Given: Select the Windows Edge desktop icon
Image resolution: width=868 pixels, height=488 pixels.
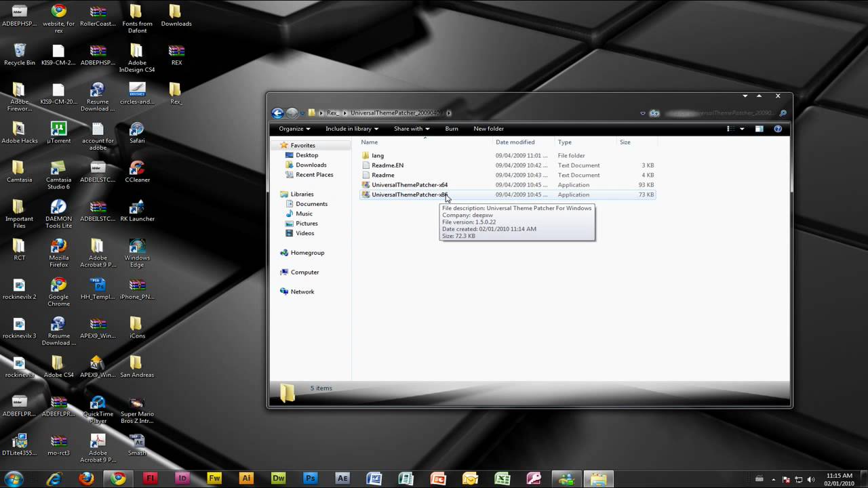Looking at the screenshot, I should 137,253.
